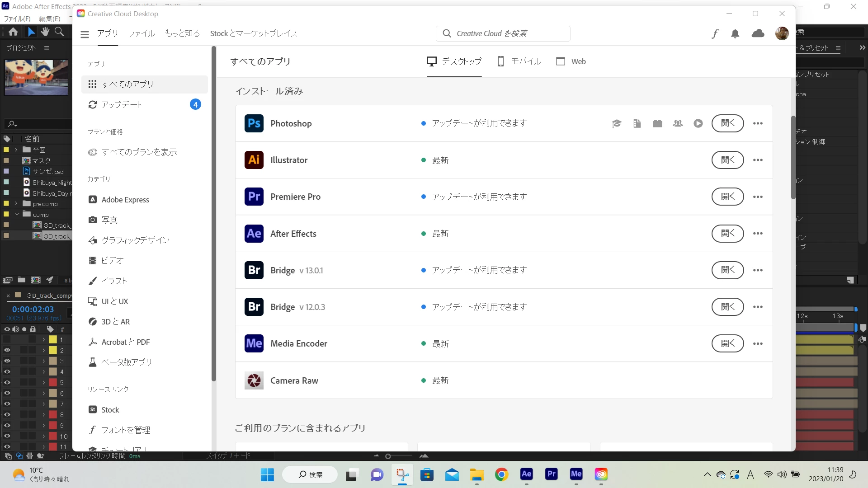
Task: Click the yellow label swatch of layer 1
Action: [x=53, y=339]
